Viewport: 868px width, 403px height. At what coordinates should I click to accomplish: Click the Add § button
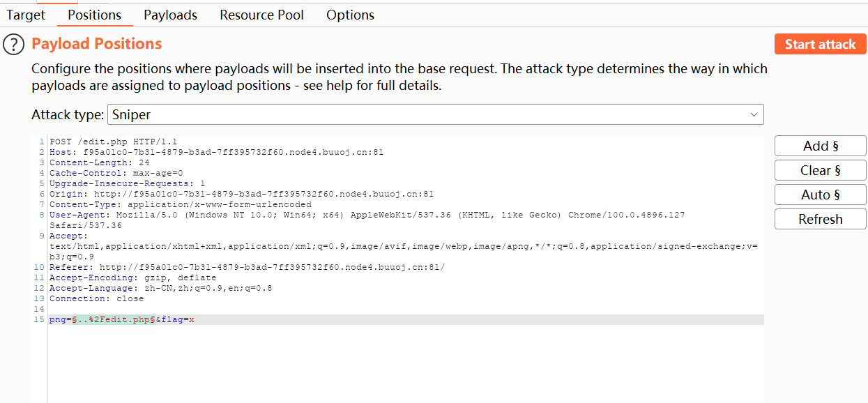click(820, 146)
